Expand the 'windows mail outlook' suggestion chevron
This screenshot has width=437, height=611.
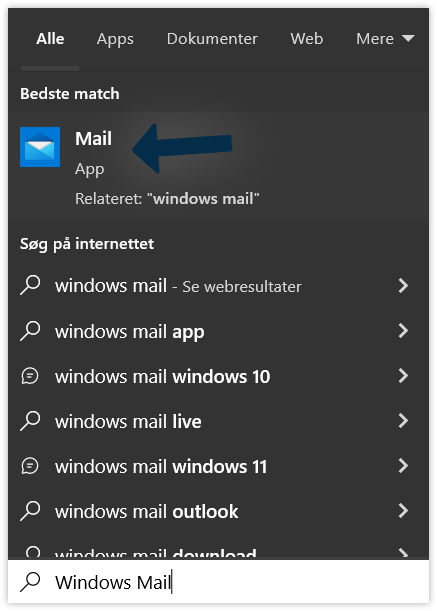(403, 511)
